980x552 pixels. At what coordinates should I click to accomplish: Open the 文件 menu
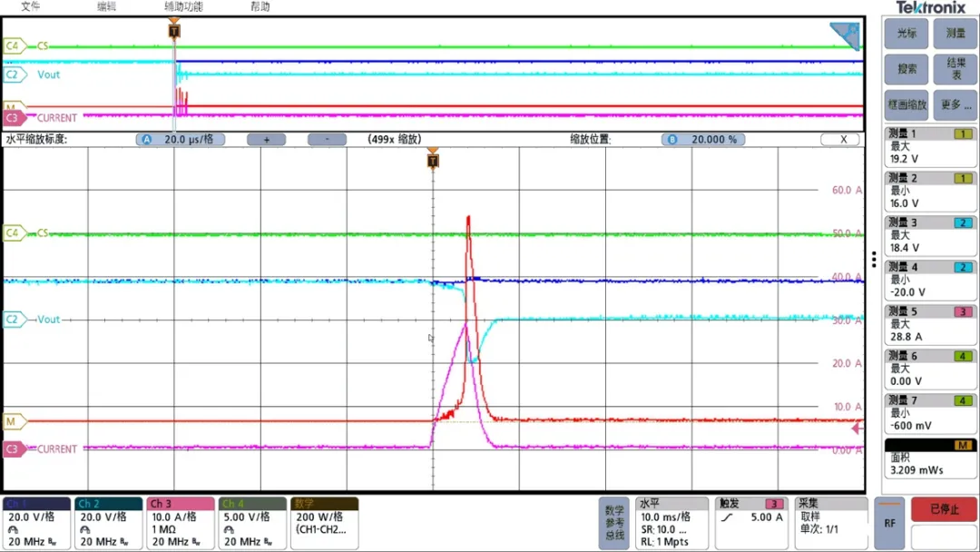pos(30,6)
